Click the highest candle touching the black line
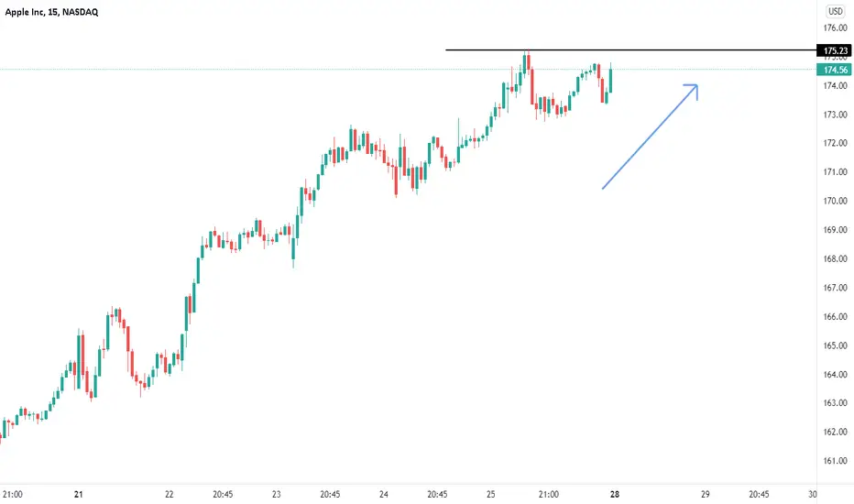The image size is (854, 504). coord(526,61)
